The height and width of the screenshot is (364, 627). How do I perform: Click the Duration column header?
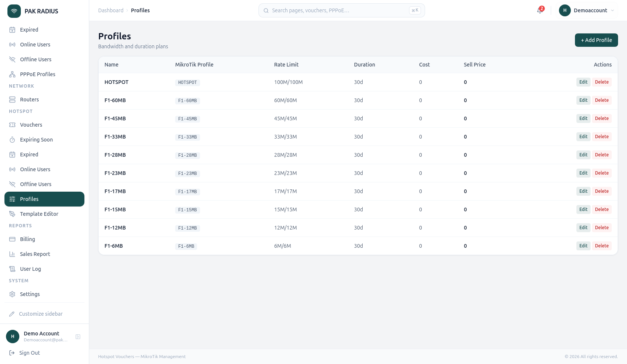pos(364,65)
